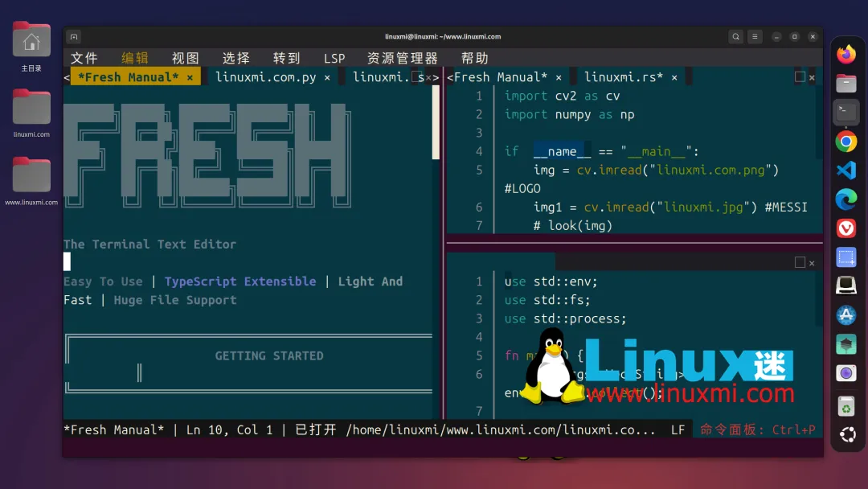
Task: Close the Fresh Manual* tab in right pane
Action: click(x=559, y=77)
